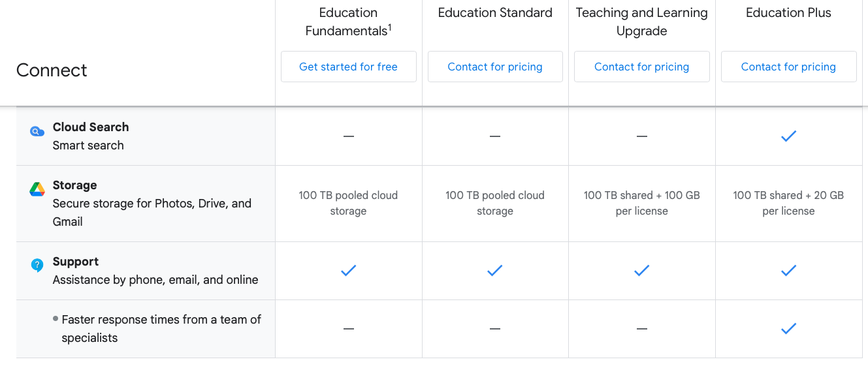Viewport: 868px width, 368px height.
Task: Click 100 TB shared + 100 GB per license cell
Action: tap(641, 203)
